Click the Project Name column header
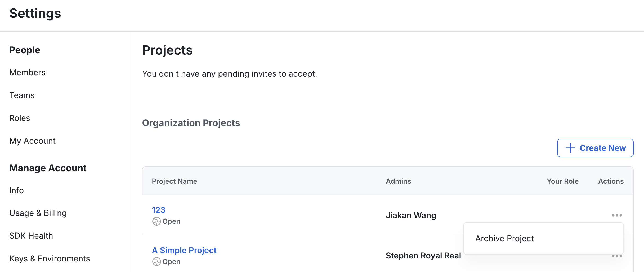This screenshot has height=272, width=644. click(x=175, y=181)
